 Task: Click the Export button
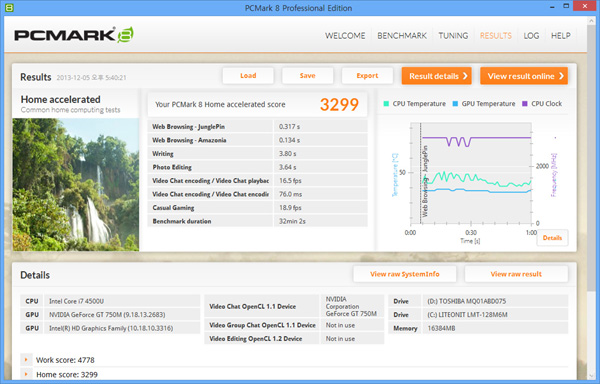(x=367, y=76)
